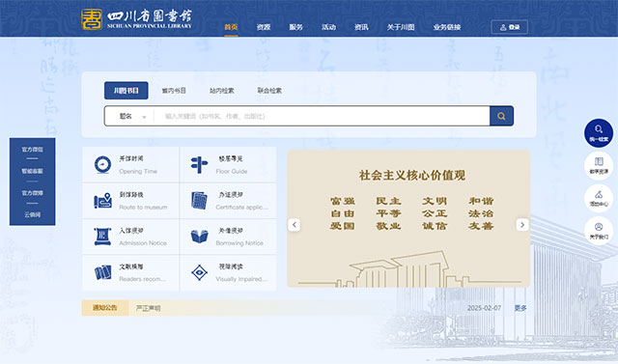Screen dimensions: 618x364
Task: Click the 通知公告 notice label
Action: (105, 308)
